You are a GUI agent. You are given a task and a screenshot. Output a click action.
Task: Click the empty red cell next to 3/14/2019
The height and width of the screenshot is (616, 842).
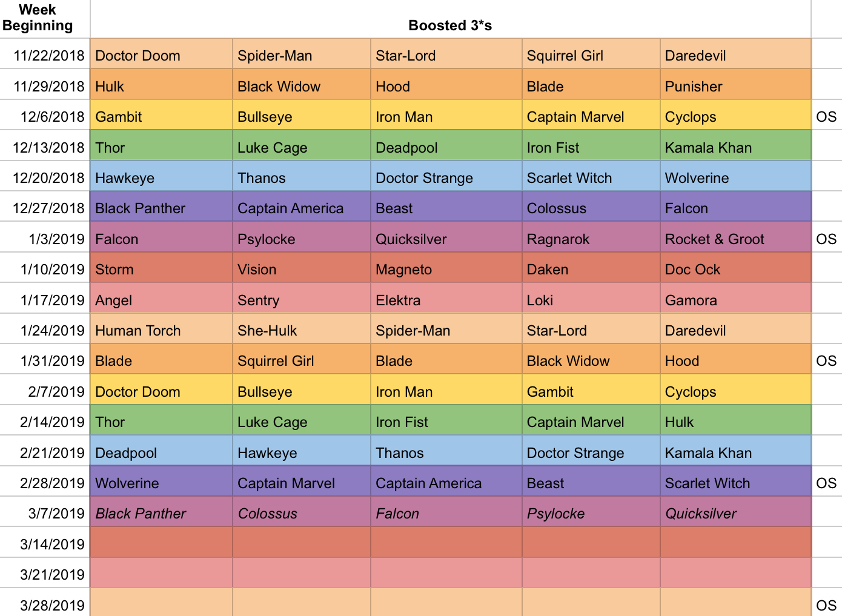[x=161, y=543]
